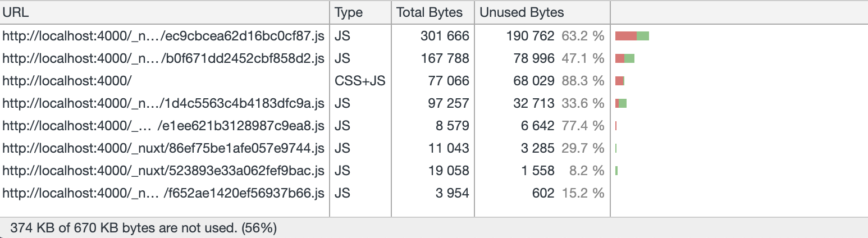Open the http://localhost:4000/ root entry
The width and height of the screenshot is (868, 238).
67,81
